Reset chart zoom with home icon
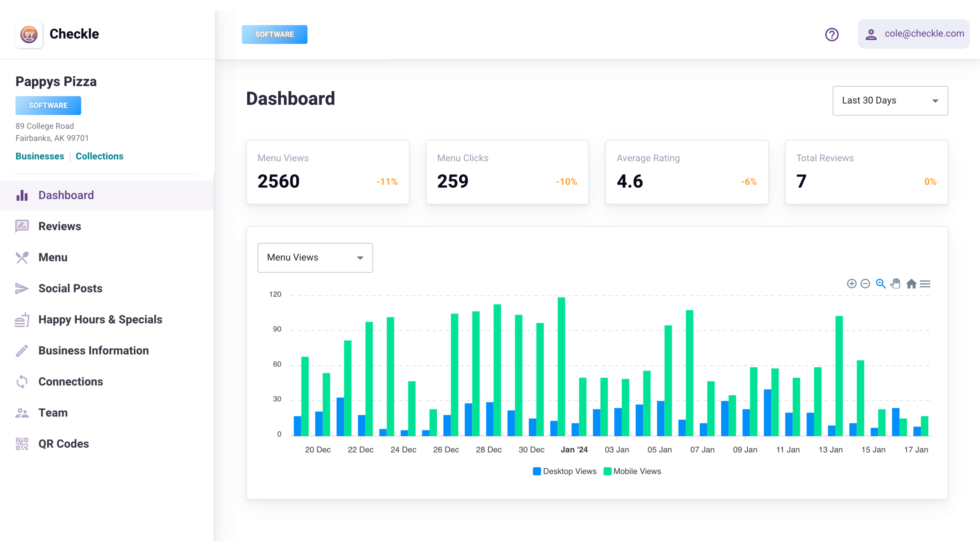This screenshot has width=980, height=551. [911, 284]
